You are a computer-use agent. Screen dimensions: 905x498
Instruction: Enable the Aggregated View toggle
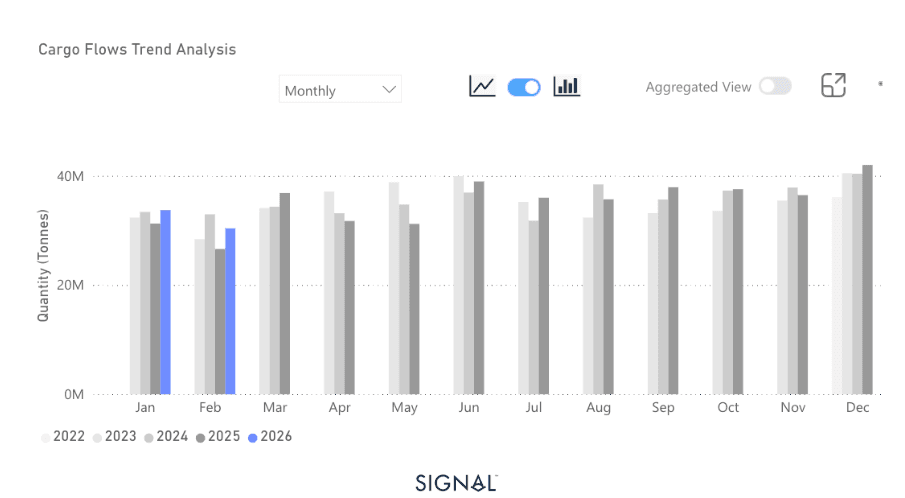pos(774,87)
